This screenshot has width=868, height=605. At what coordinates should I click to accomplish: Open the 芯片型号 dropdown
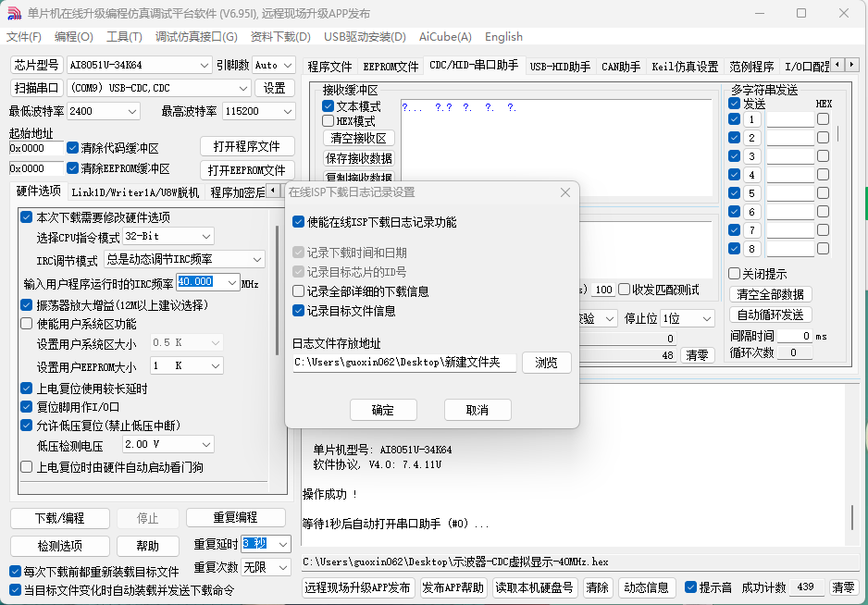pyautogui.click(x=205, y=65)
